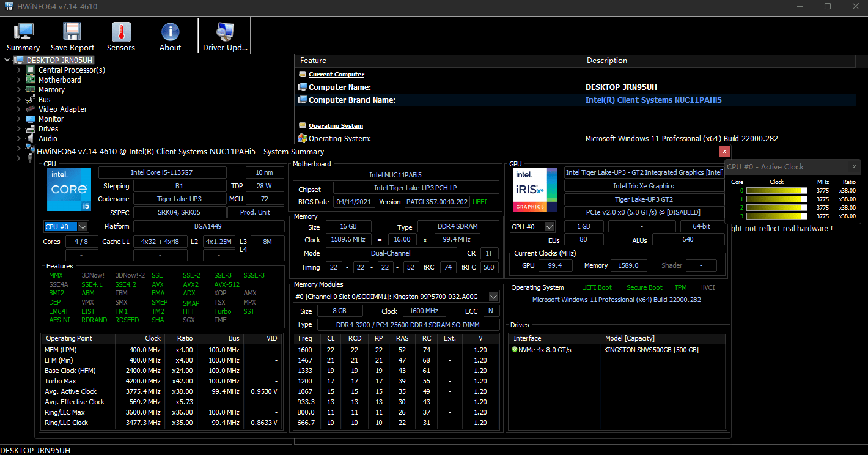The image size is (868, 455).
Task: Select Video Adapter in the device tree
Action: click(x=62, y=109)
